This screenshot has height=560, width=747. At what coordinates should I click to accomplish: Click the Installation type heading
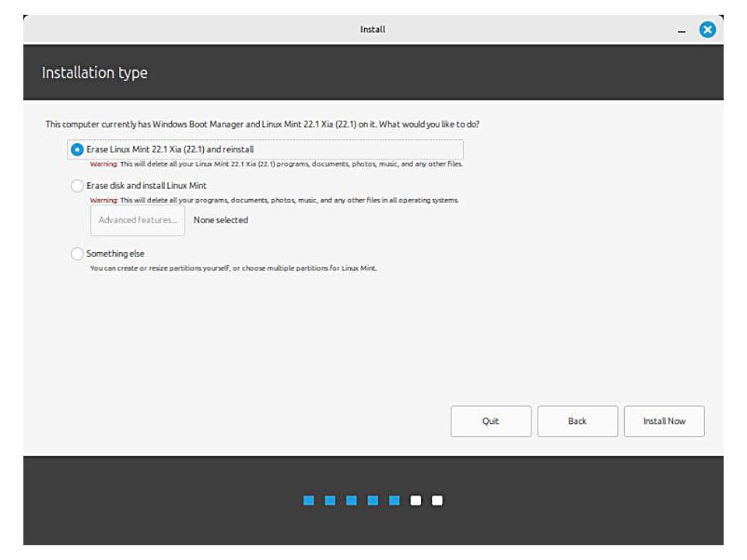(95, 73)
